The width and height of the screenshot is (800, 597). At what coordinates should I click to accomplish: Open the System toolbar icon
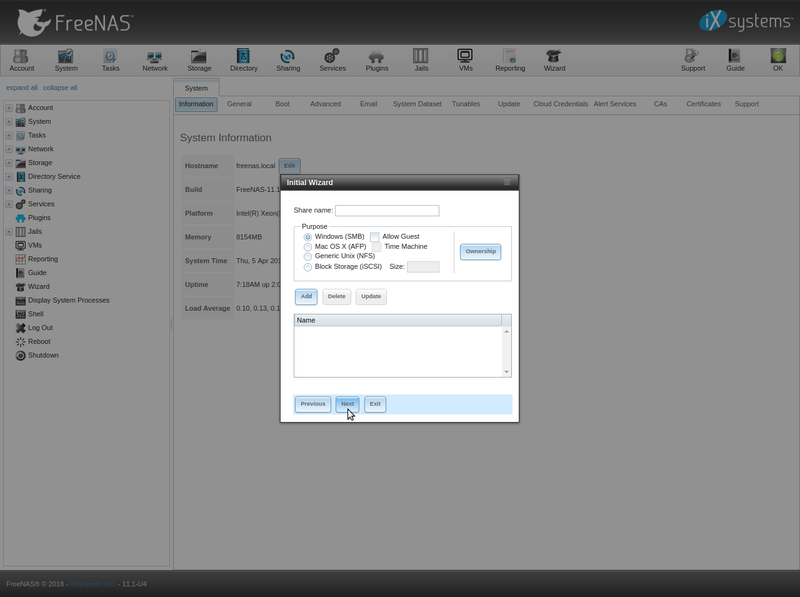coord(66,60)
